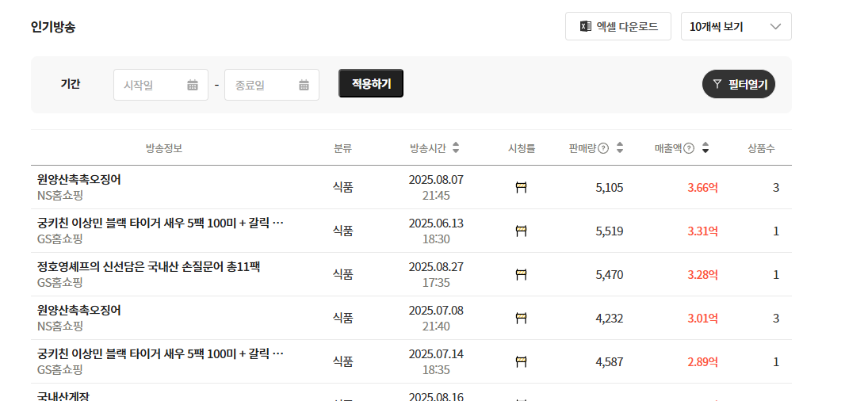This screenshot has width=868, height=401.
Task: Click the 시작일 date input field
Action: [x=149, y=85]
